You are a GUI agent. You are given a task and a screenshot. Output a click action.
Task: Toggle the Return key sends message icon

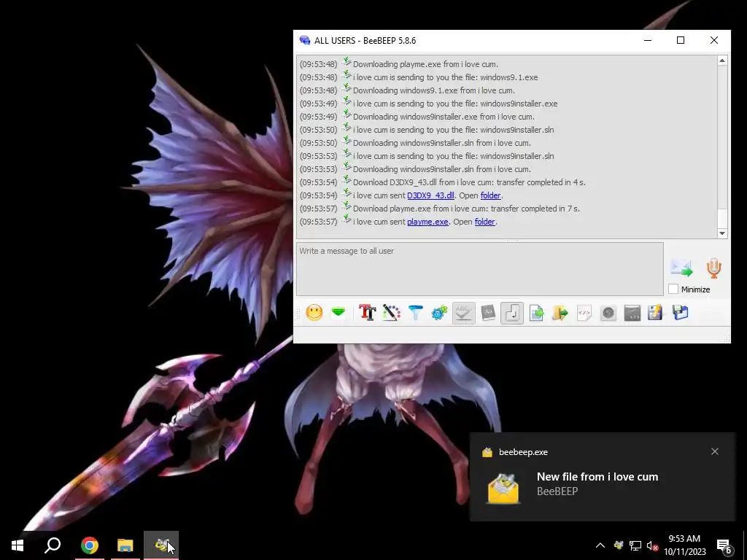pos(512,313)
